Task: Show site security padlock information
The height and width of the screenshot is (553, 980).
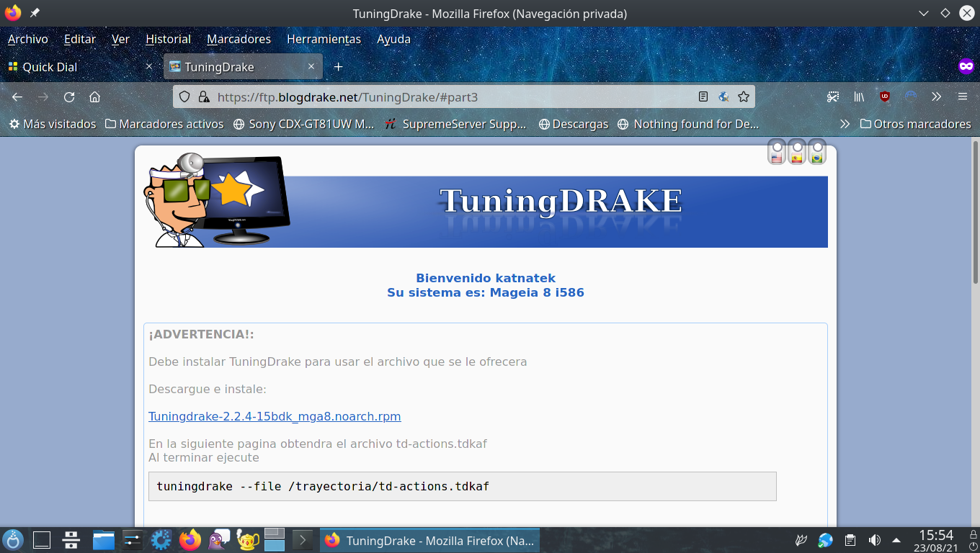Action: pos(203,96)
